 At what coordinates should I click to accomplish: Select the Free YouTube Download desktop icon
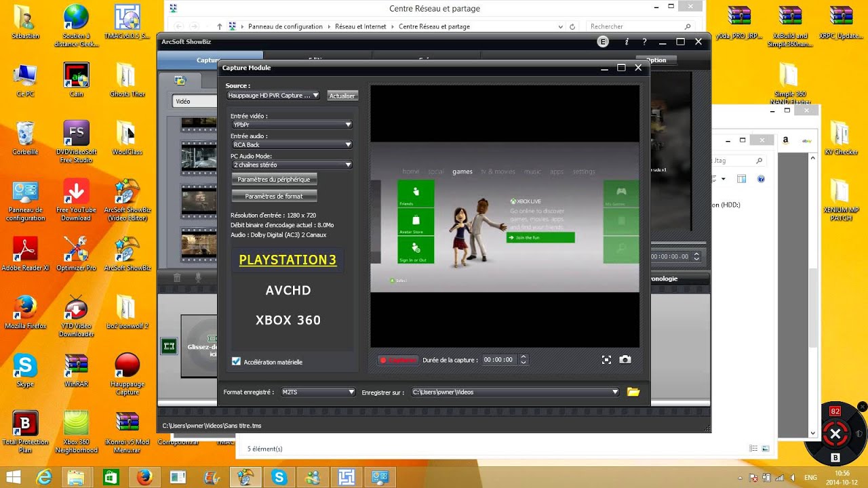[x=76, y=200]
